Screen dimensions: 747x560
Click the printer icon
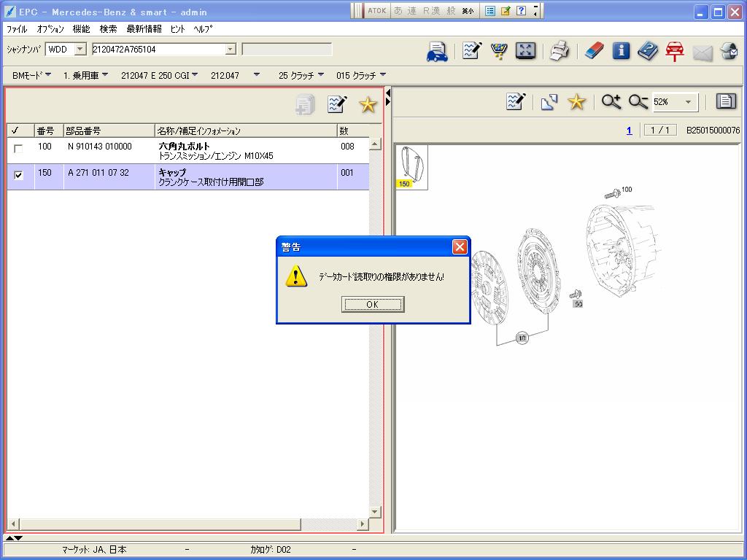coord(560,50)
